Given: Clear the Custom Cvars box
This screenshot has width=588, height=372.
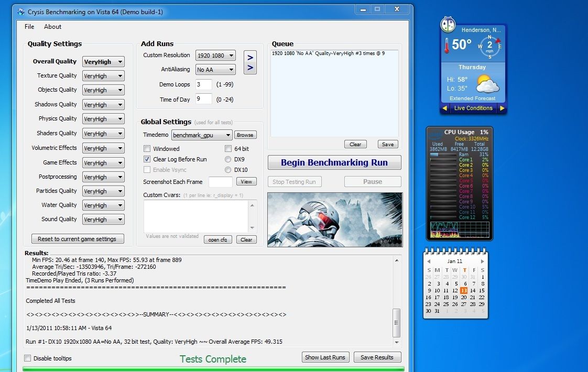Looking at the screenshot, I should [246, 239].
